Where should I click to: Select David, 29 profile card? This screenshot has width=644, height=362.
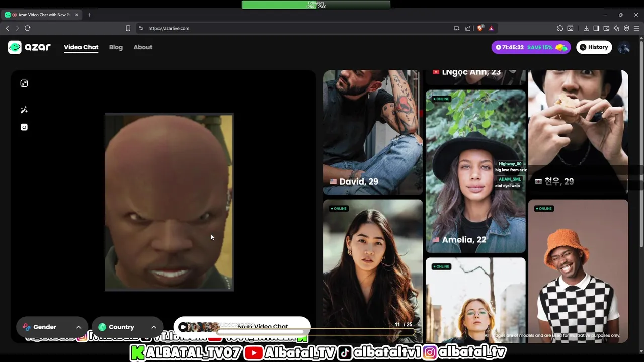373,132
